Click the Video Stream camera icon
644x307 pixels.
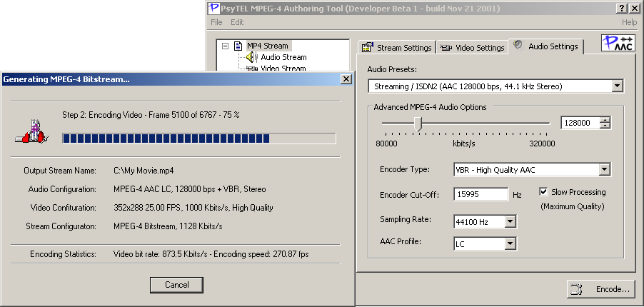[x=252, y=69]
